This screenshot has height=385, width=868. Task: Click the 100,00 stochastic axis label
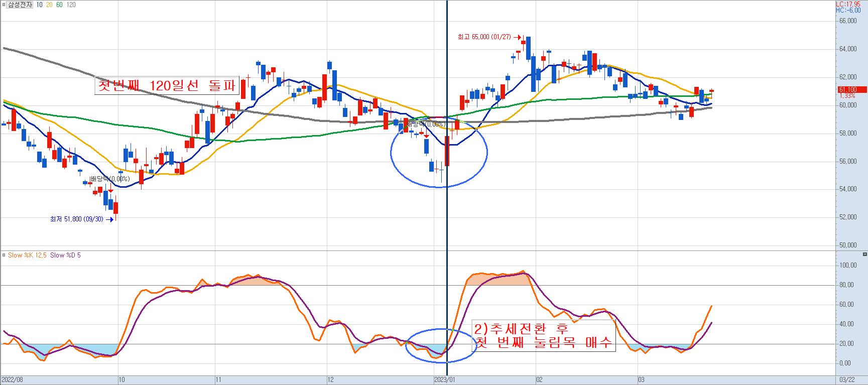tap(848, 266)
